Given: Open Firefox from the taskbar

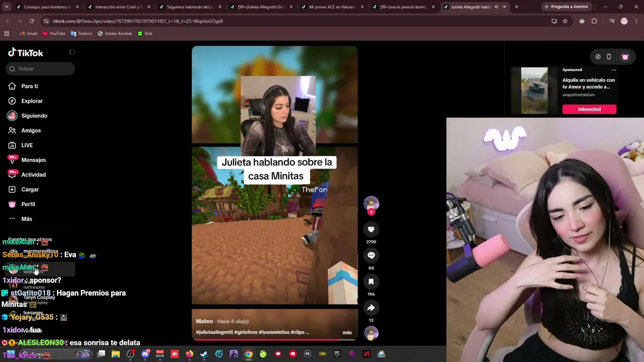Looking at the screenshot, I should [x=189, y=354].
